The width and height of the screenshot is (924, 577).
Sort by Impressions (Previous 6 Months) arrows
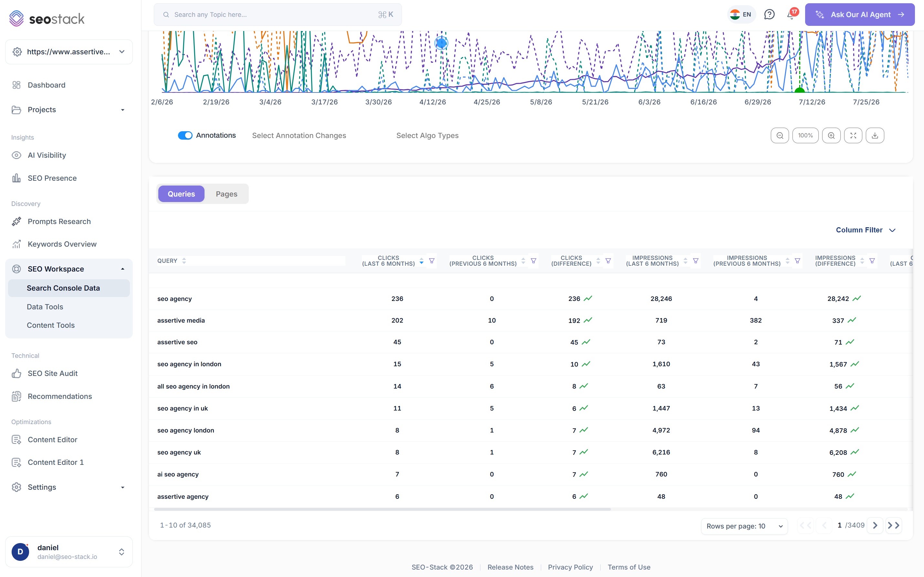point(787,261)
